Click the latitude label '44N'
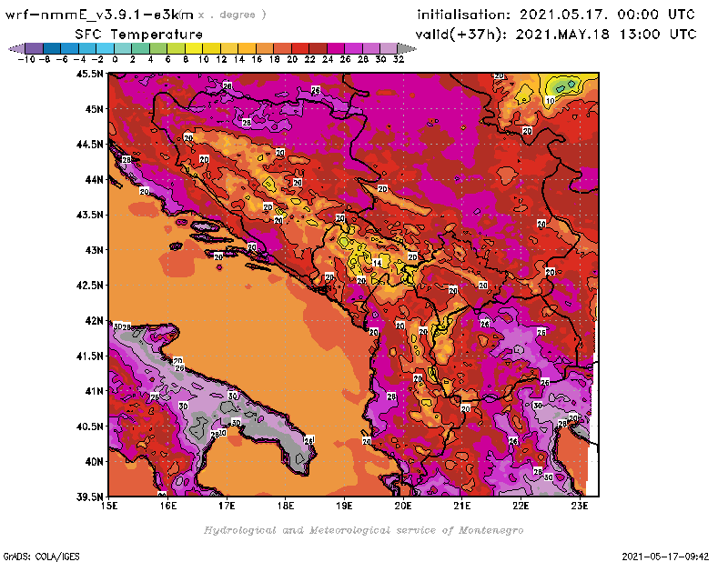728x562 pixels. [94, 179]
